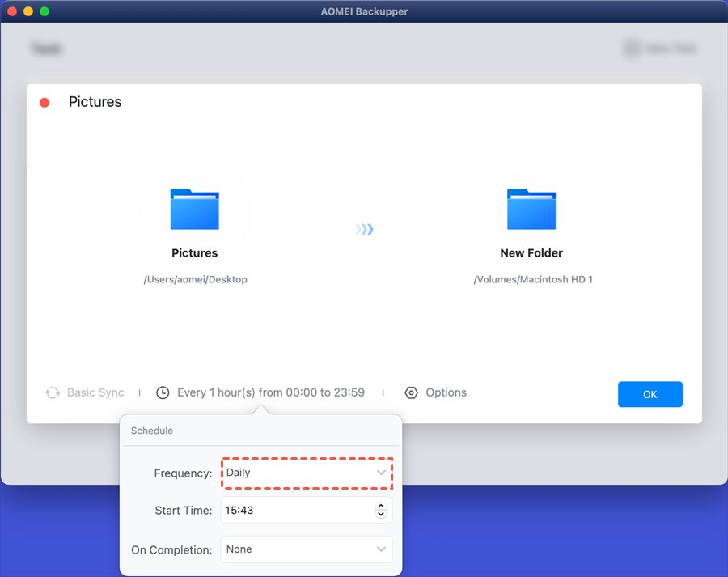Click the Options hexagon gear icon
The image size is (728, 577).
click(411, 393)
